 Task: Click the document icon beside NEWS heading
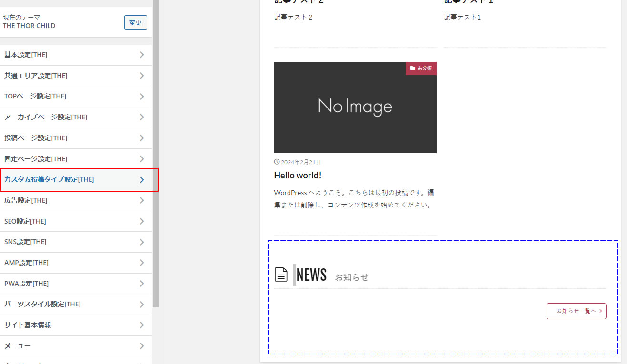(281, 275)
